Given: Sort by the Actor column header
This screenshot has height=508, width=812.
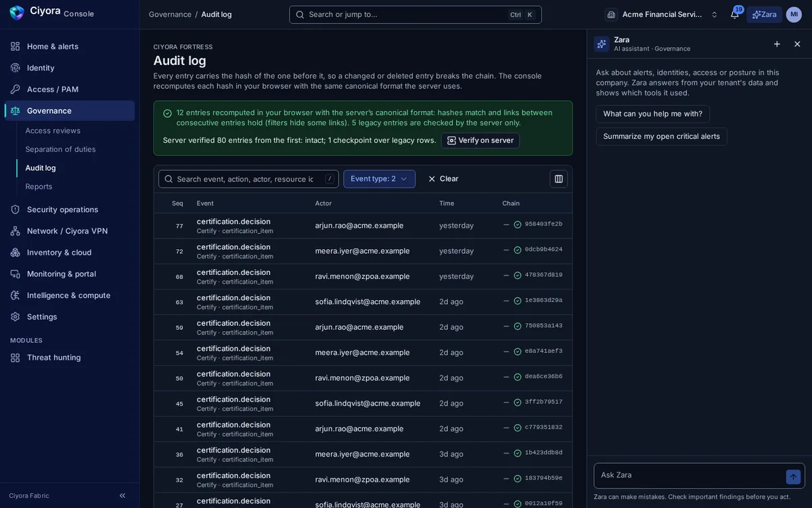Looking at the screenshot, I should tap(323, 203).
